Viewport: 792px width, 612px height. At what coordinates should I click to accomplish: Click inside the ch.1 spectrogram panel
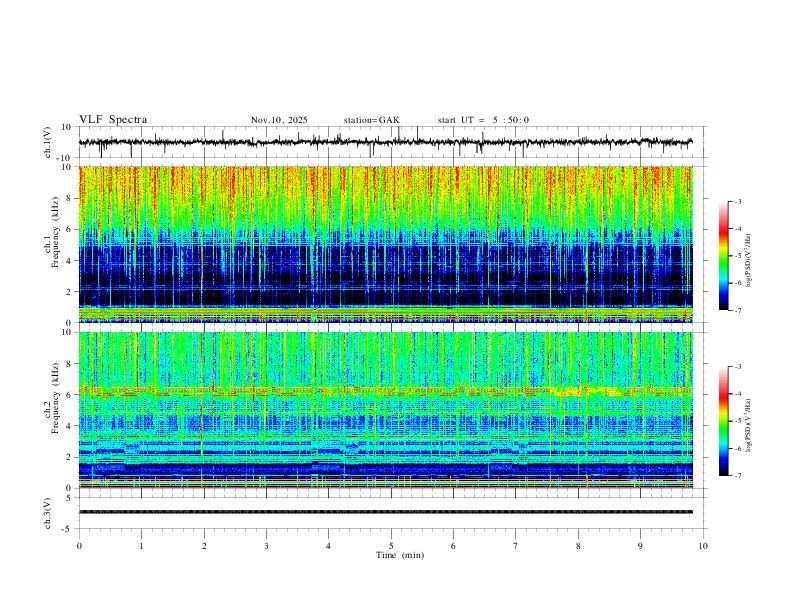tap(385, 244)
